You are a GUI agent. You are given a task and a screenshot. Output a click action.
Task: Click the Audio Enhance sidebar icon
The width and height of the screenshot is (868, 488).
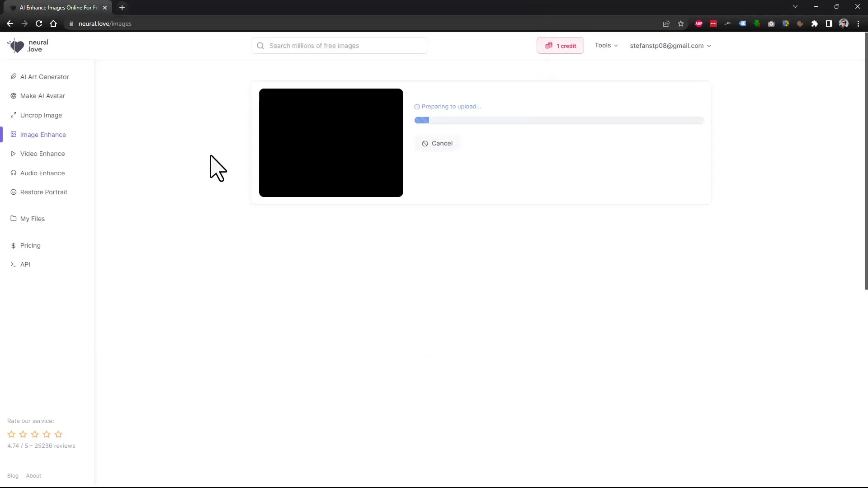pyautogui.click(x=13, y=173)
